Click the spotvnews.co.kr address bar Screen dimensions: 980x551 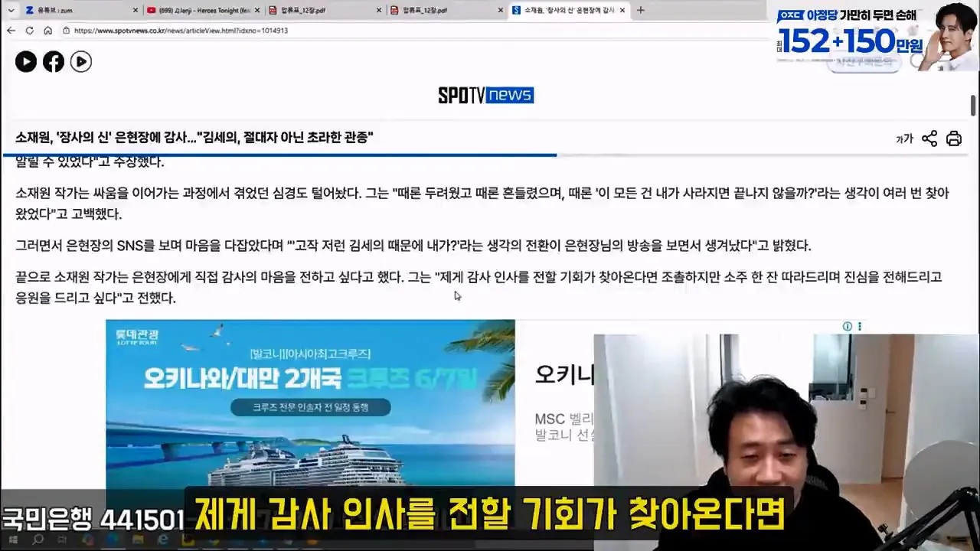click(413, 31)
